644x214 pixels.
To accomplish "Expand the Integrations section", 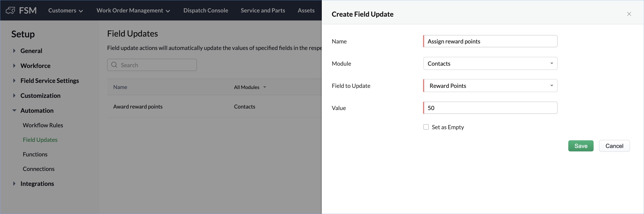I will 14,184.
